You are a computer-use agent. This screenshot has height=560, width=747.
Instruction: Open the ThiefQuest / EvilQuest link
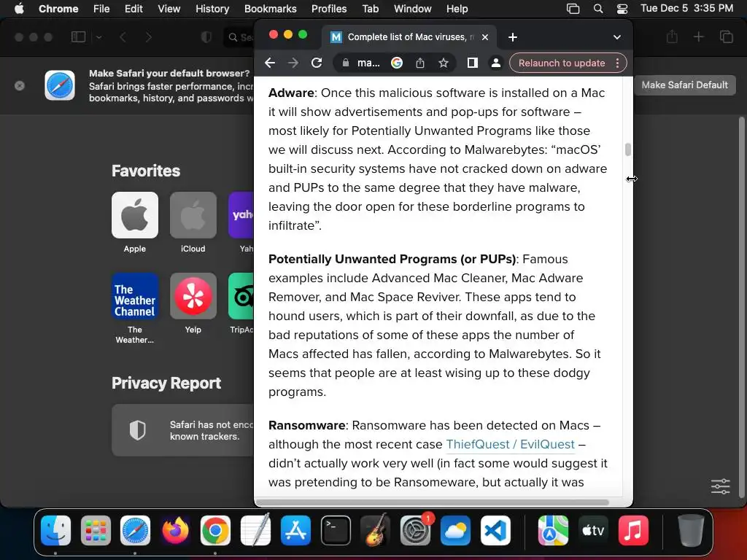tap(510, 444)
